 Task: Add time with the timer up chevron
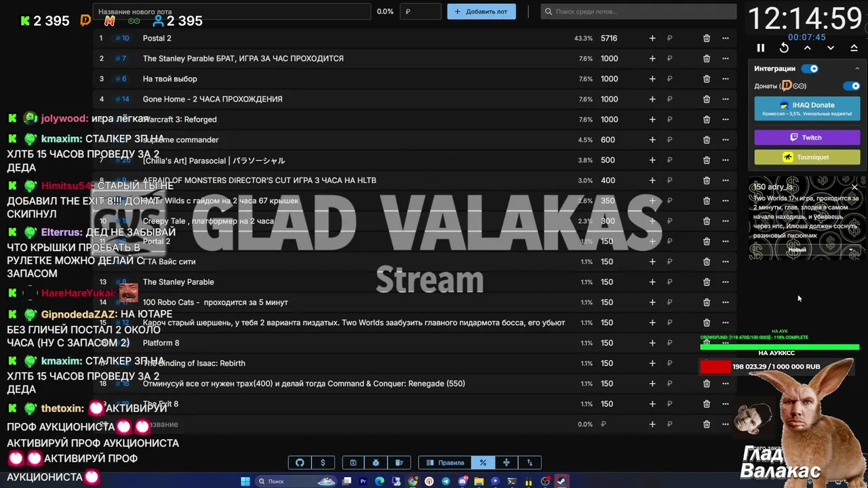[807, 48]
